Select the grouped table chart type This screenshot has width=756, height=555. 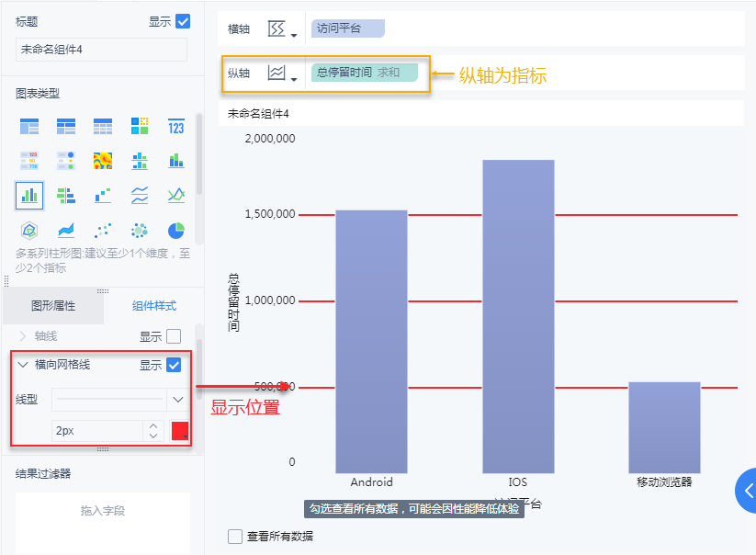[29, 126]
